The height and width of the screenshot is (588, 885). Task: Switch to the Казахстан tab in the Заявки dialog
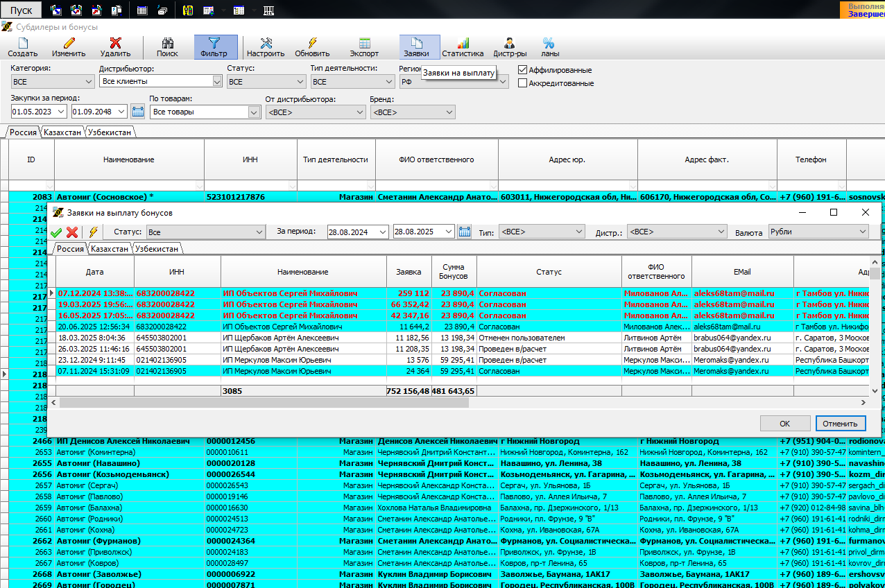point(110,249)
